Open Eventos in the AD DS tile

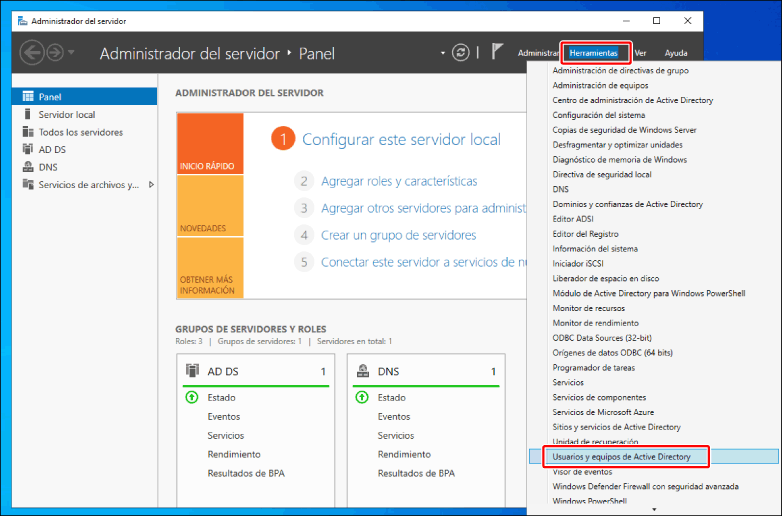coord(224,416)
